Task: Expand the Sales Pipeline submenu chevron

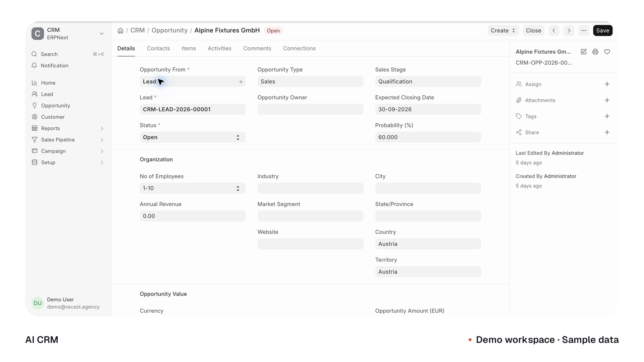Action: tap(102, 140)
